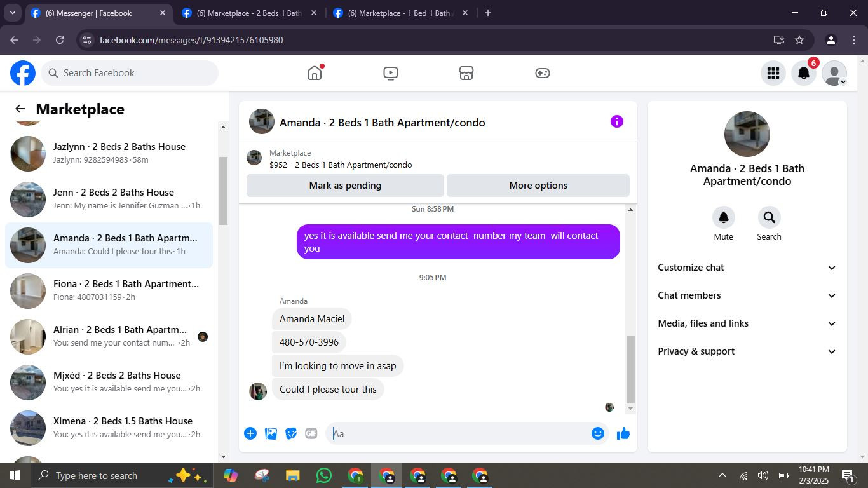
Task: Open the Chrome profile icon
Action: click(x=831, y=40)
